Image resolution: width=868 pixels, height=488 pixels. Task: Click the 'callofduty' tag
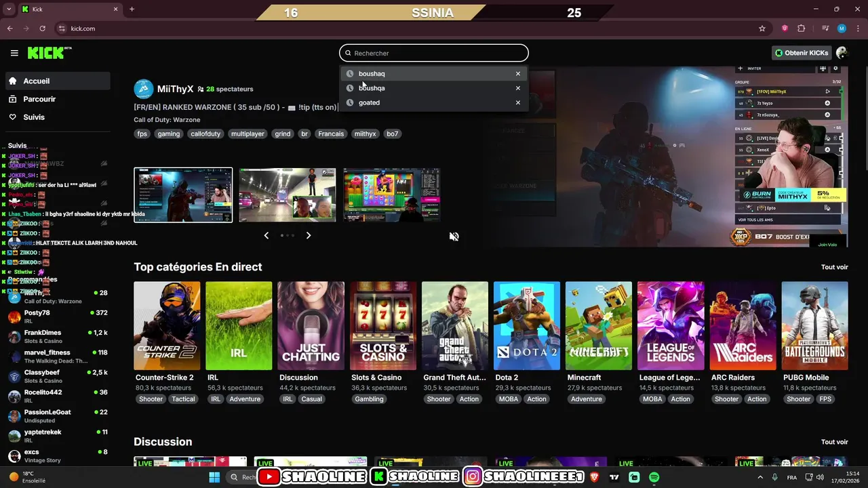coord(205,134)
